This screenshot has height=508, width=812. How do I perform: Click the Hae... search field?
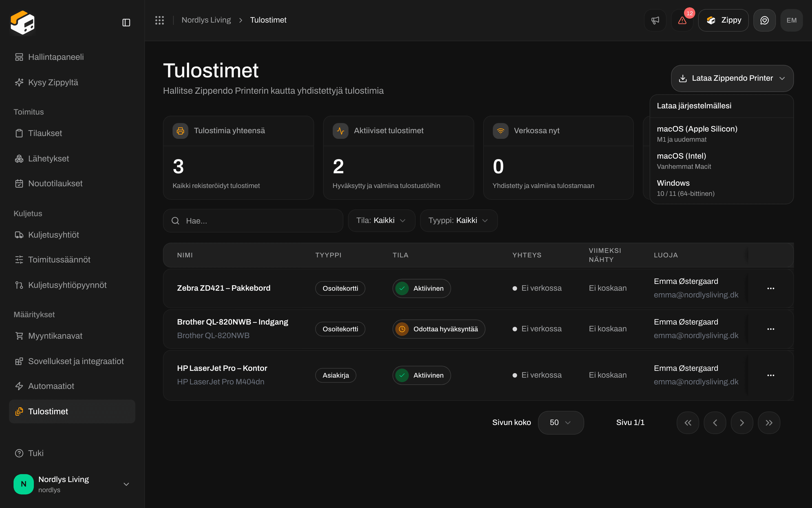tap(253, 221)
